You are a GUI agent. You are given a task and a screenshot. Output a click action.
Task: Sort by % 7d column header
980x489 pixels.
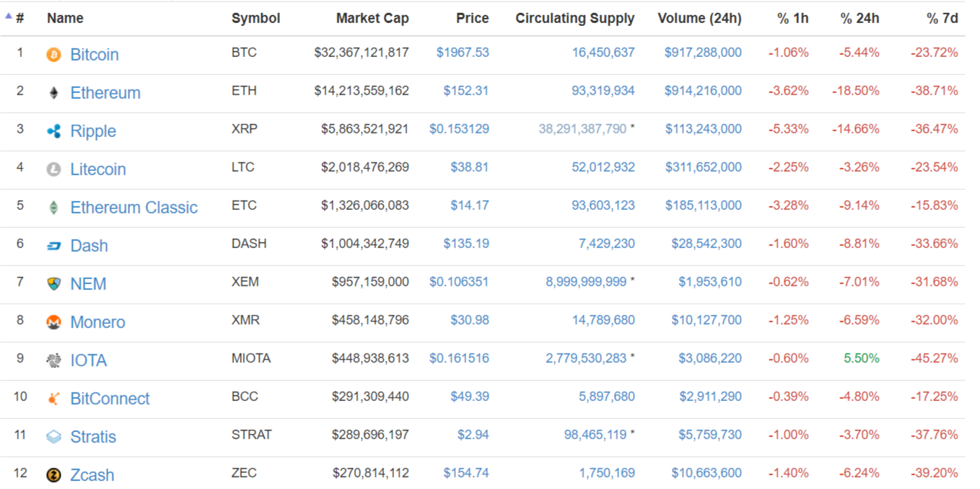(x=942, y=18)
